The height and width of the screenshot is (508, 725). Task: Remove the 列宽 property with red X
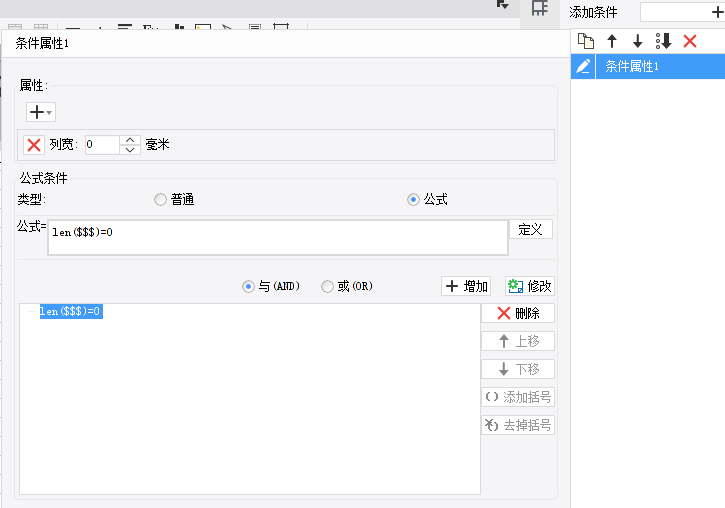click(x=34, y=145)
